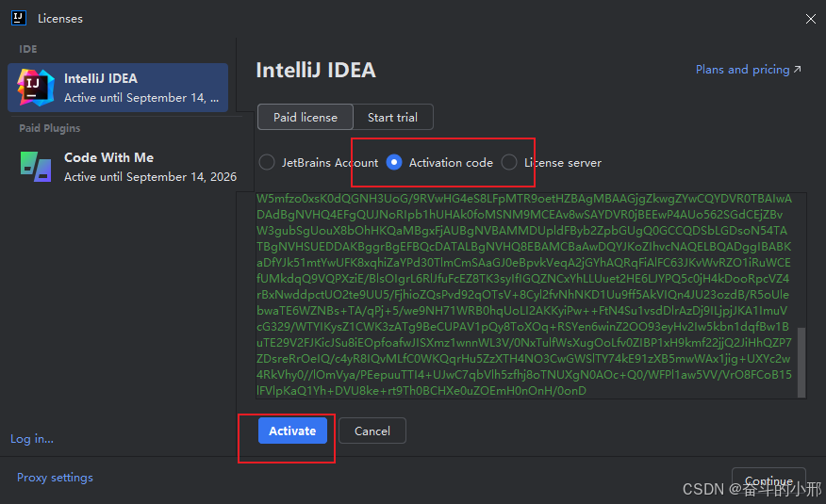This screenshot has width=826, height=504.
Task: Select the IntelliJ IDEA entry in the IDE list
Action: (118, 88)
